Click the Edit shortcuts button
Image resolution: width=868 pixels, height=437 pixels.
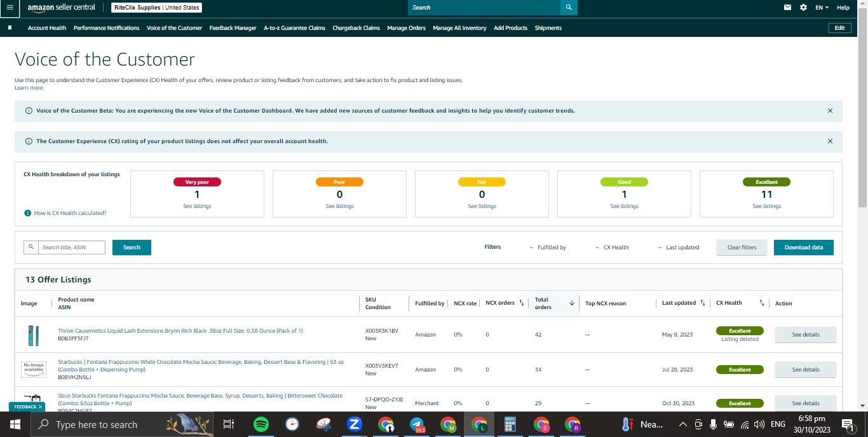coord(839,28)
